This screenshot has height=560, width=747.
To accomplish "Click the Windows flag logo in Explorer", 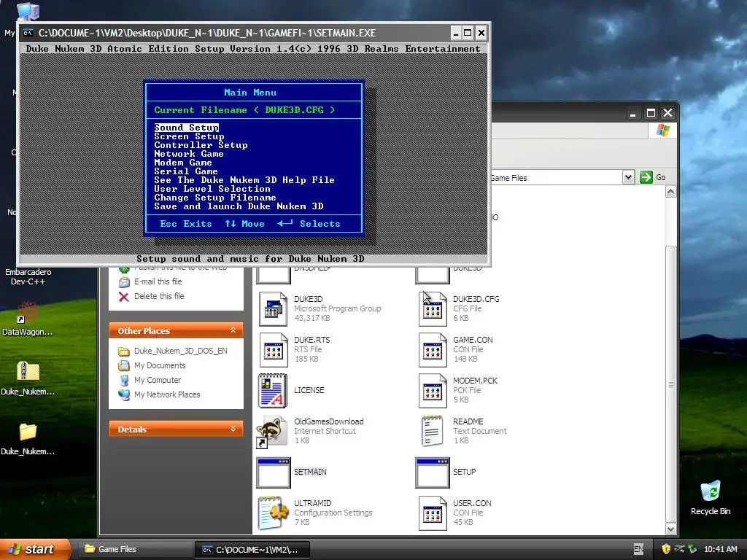I will pyautogui.click(x=662, y=131).
